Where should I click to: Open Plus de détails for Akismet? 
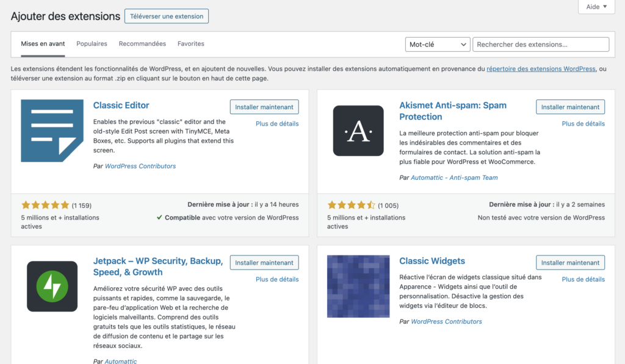pos(583,124)
